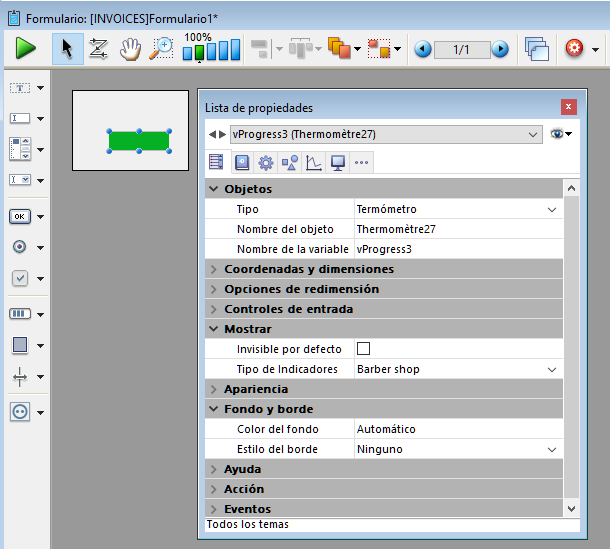610x549 pixels.
Task: Activate the hand pan tool
Action: tap(129, 48)
